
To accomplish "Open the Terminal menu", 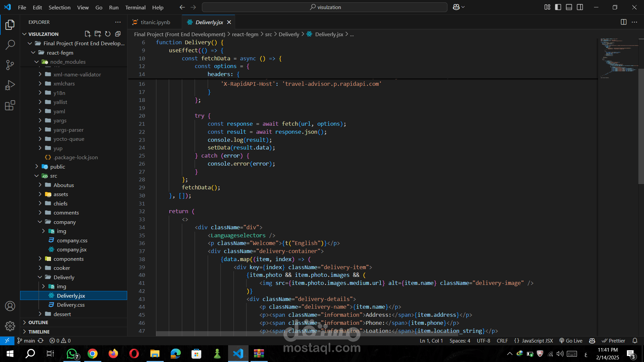I will (135, 7).
